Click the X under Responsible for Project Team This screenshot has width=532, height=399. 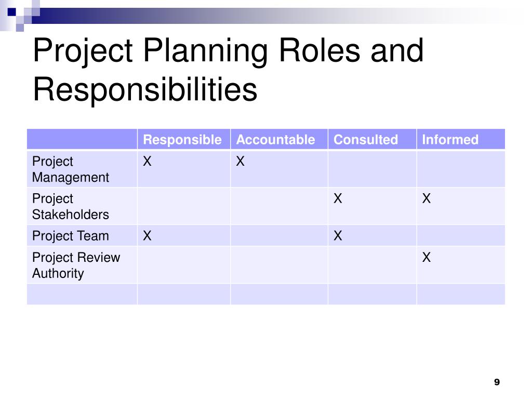tap(147, 235)
